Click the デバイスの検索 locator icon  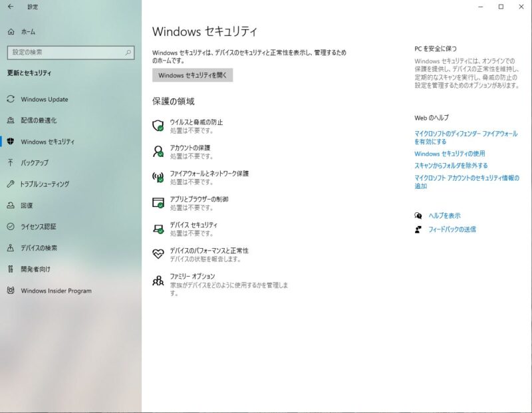pyautogui.click(x=11, y=247)
